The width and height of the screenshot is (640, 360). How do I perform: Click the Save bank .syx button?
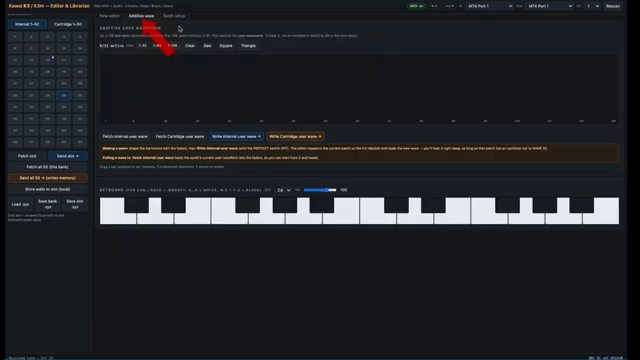pos(47,204)
